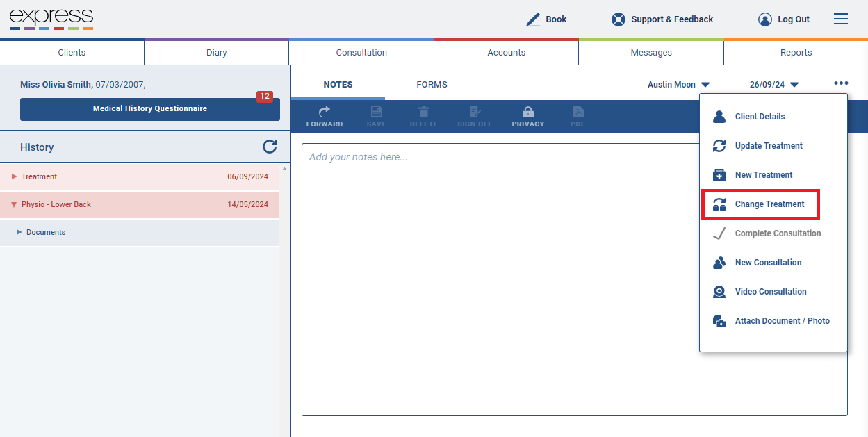Click the Attach Document / Photo icon
The height and width of the screenshot is (437, 868).
[719, 321]
